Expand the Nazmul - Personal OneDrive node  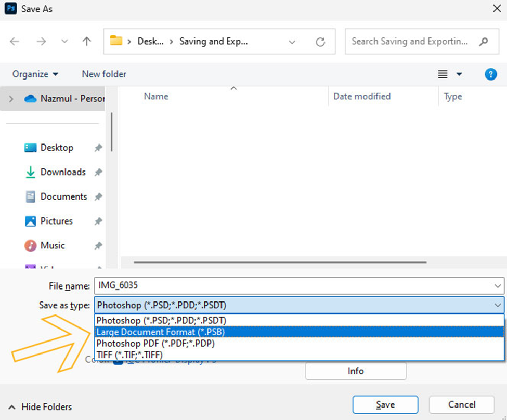pos(11,98)
